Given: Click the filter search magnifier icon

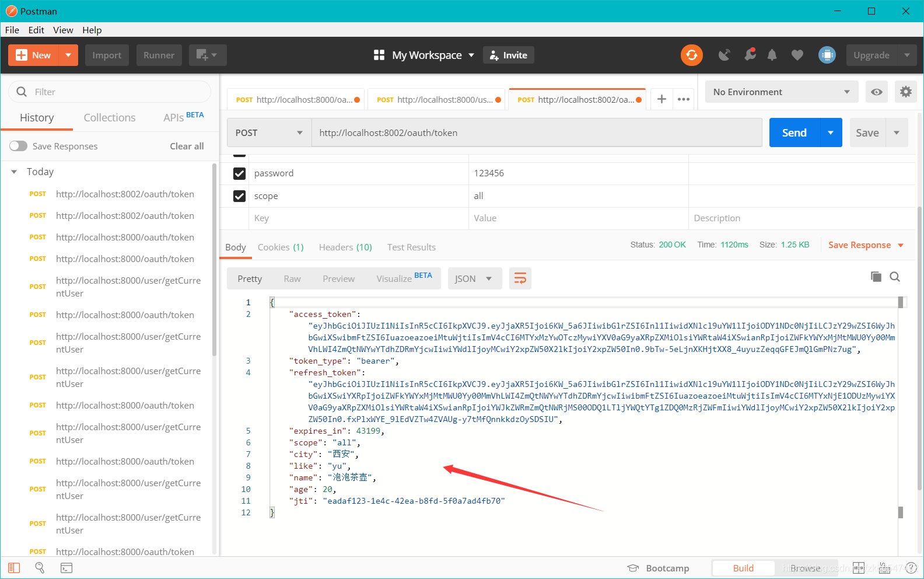Looking at the screenshot, I should (x=22, y=92).
